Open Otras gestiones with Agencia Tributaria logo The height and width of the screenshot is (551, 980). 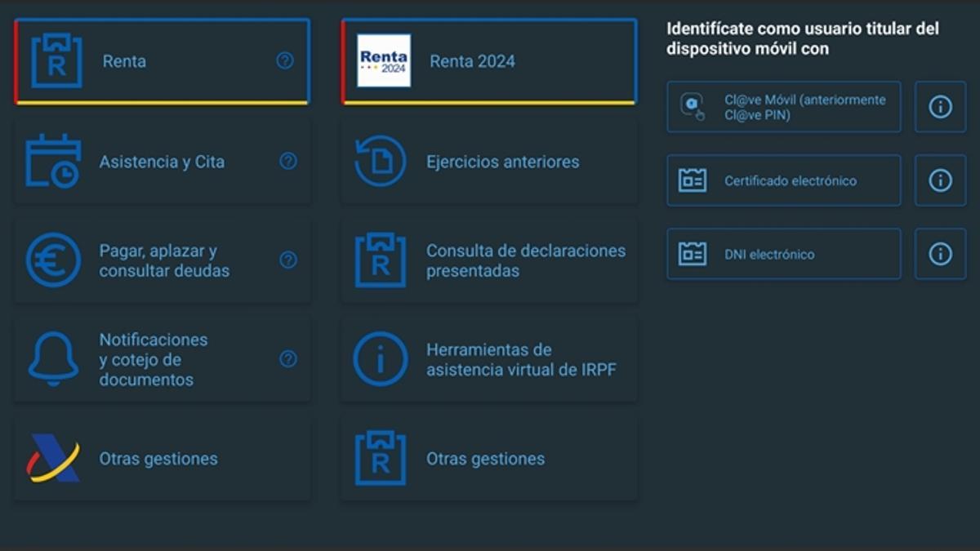(162, 459)
